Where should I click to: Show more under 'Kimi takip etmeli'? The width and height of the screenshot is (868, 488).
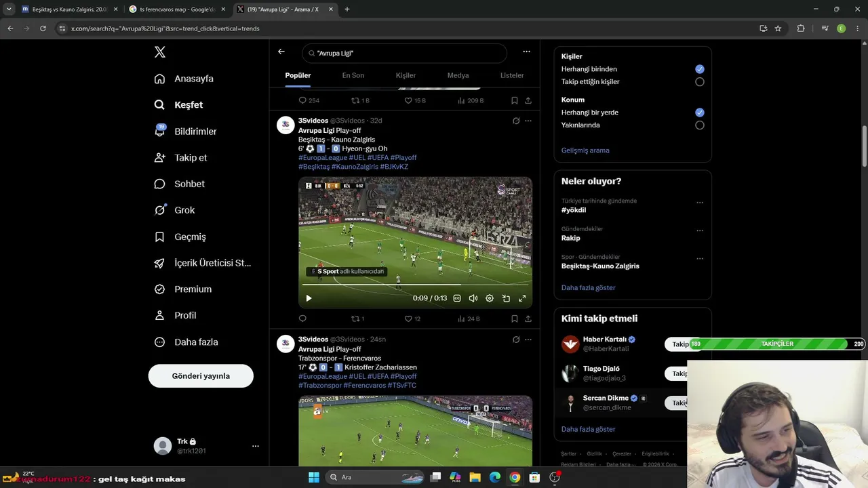click(x=588, y=429)
